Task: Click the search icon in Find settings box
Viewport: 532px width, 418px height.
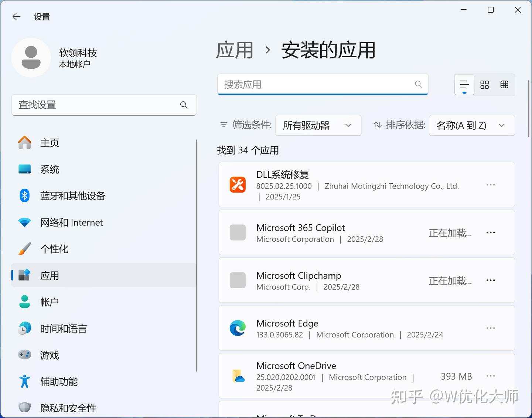Action: coord(184,105)
